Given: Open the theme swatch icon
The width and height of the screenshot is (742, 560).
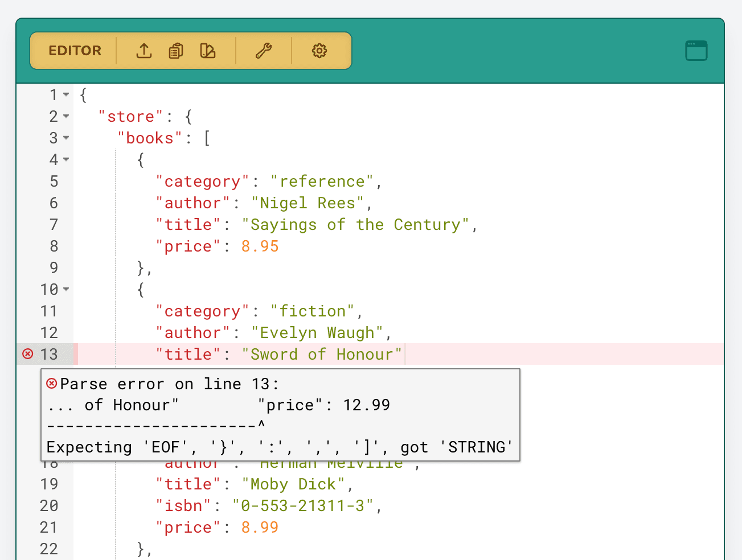Looking at the screenshot, I should click(x=208, y=51).
